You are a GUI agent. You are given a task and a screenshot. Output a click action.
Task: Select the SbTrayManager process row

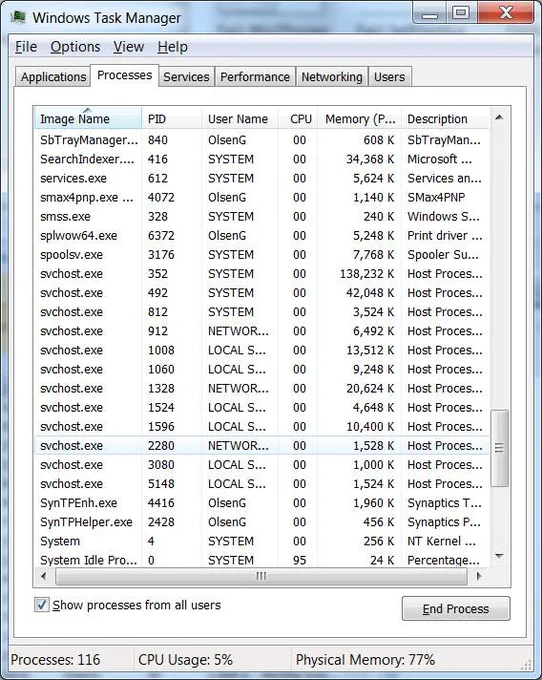[261, 140]
